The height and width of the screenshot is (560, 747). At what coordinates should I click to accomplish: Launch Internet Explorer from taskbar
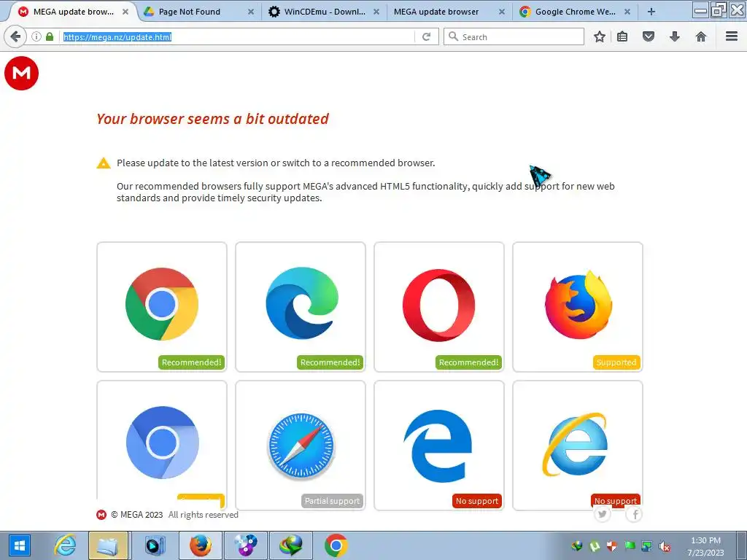coord(65,545)
